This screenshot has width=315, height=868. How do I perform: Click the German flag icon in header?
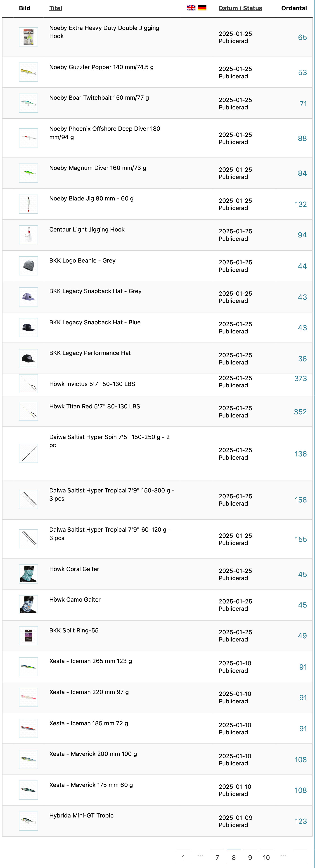[x=202, y=8]
